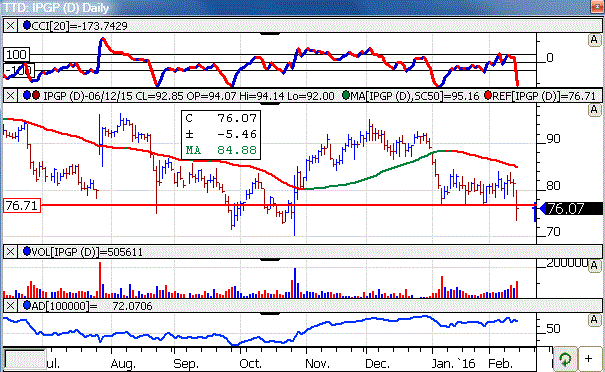Click the blue dot beside AD[100000]

click(x=27, y=305)
